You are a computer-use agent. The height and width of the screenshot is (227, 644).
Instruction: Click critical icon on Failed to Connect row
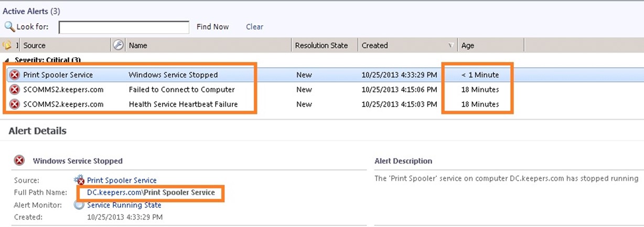[15, 89]
